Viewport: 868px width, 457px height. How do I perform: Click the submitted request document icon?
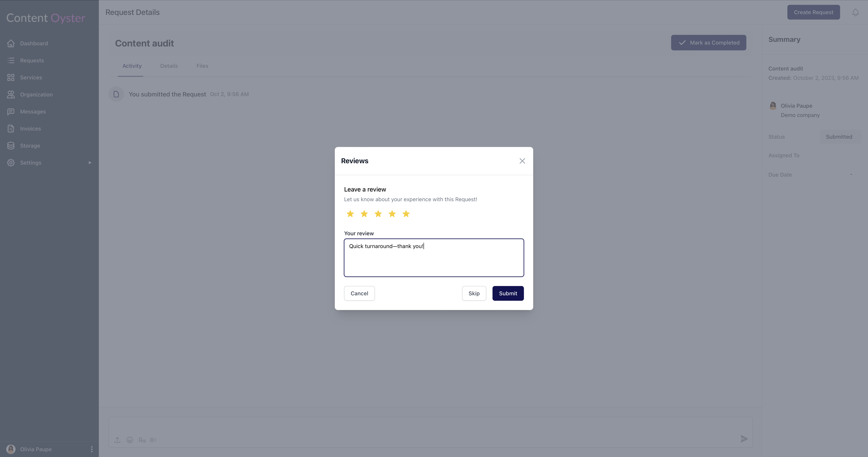point(116,94)
